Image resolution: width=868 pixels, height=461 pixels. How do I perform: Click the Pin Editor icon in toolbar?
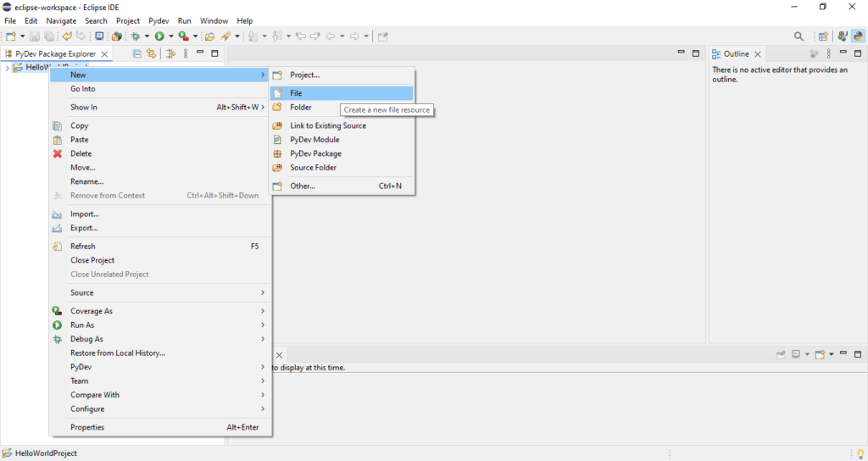tap(382, 36)
